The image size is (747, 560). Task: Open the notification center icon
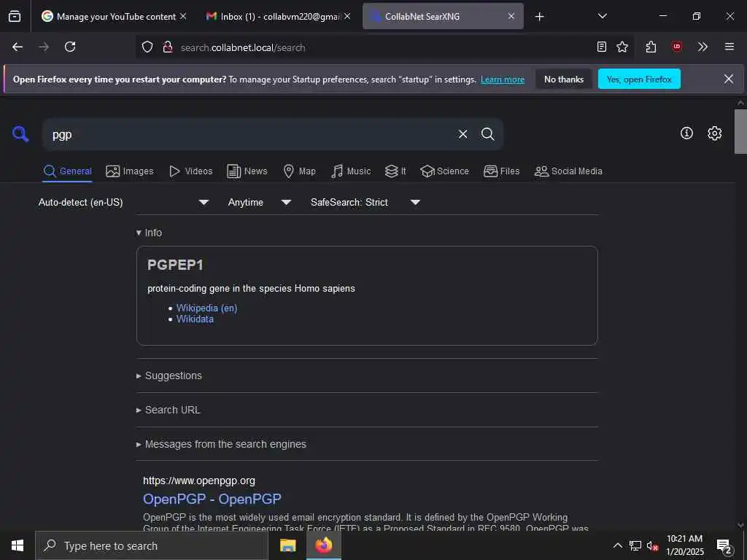click(x=724, y=546)
